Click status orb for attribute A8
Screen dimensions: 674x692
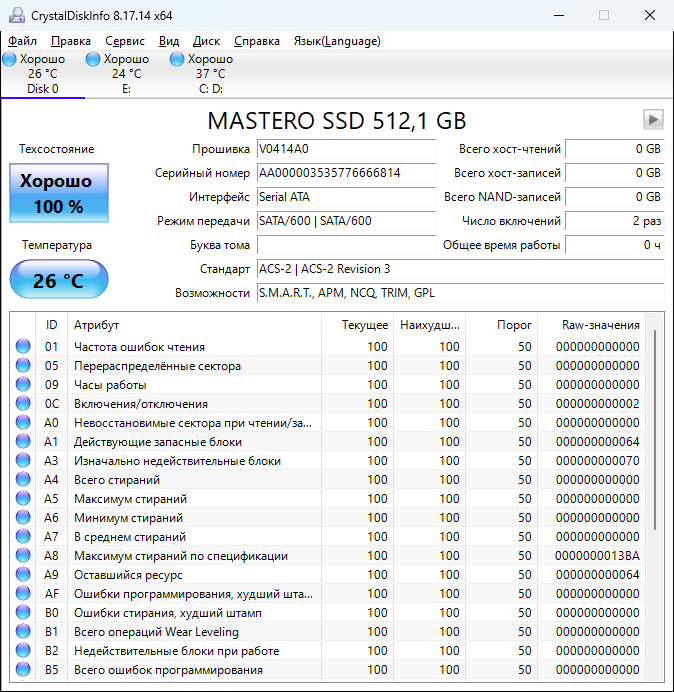23,555
